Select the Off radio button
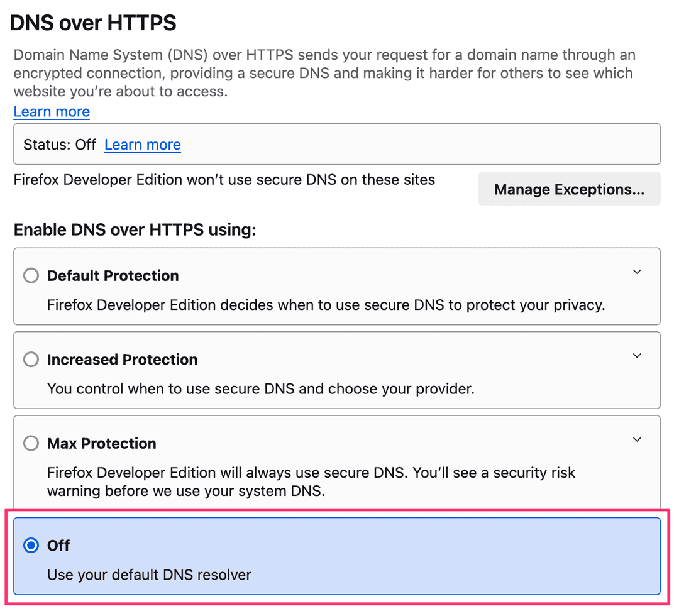 pos(30,545)
